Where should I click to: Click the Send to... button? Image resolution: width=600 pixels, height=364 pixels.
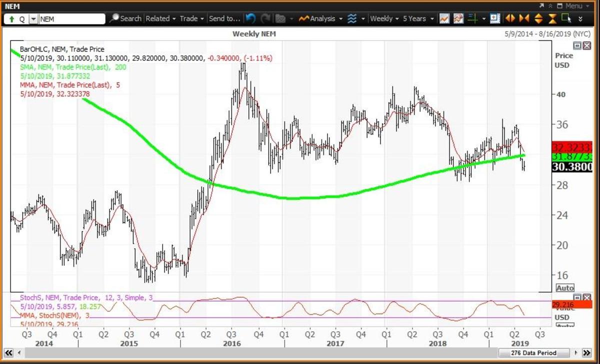point(224,18)
